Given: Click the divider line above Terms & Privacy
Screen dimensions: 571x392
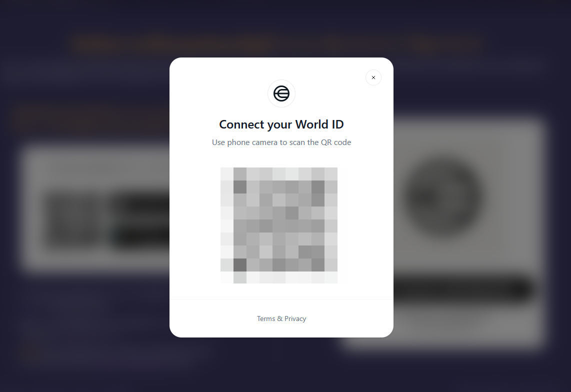Looking at the screenshot, I should (281, 299).
